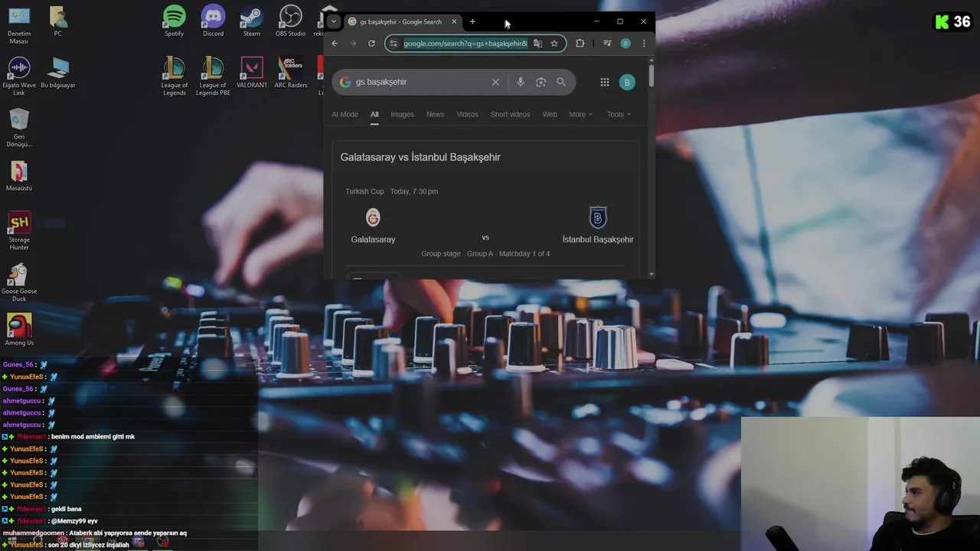Image resolution: width=980 pixels, height=551 pixels.
Task: Switch to the AI Mode tab
Action: tap(345, 114)
